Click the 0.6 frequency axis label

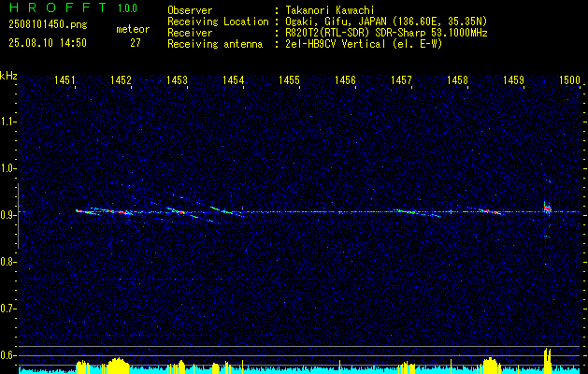[7, 355]
